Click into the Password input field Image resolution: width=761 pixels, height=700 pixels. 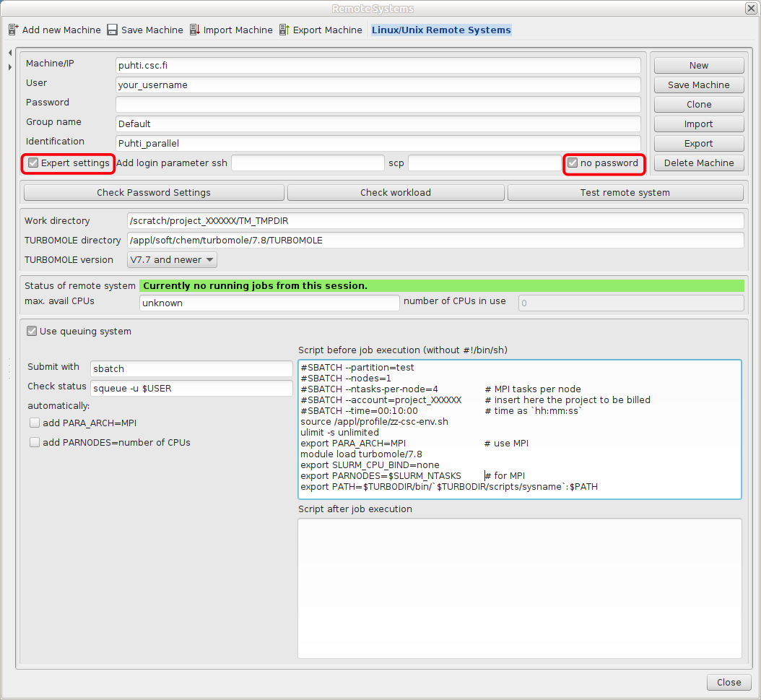click(378, 104)
